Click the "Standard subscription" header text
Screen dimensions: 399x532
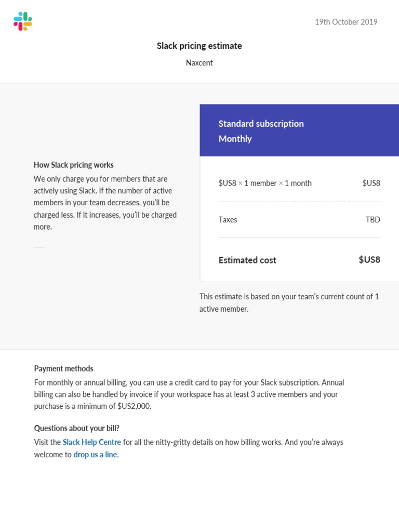point(261,124)
